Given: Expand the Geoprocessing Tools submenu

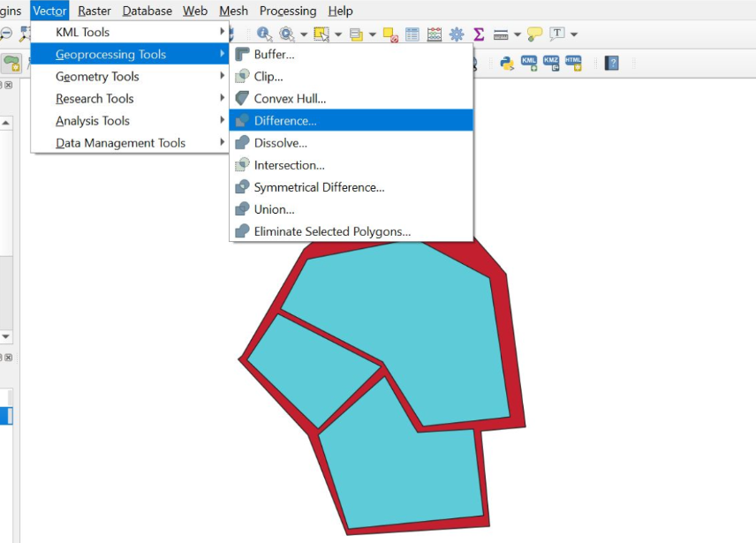Looking at the screenshot, I should (130, 54).
